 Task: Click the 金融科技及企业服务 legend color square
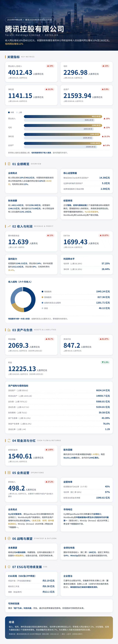click(x=42, y=303)
